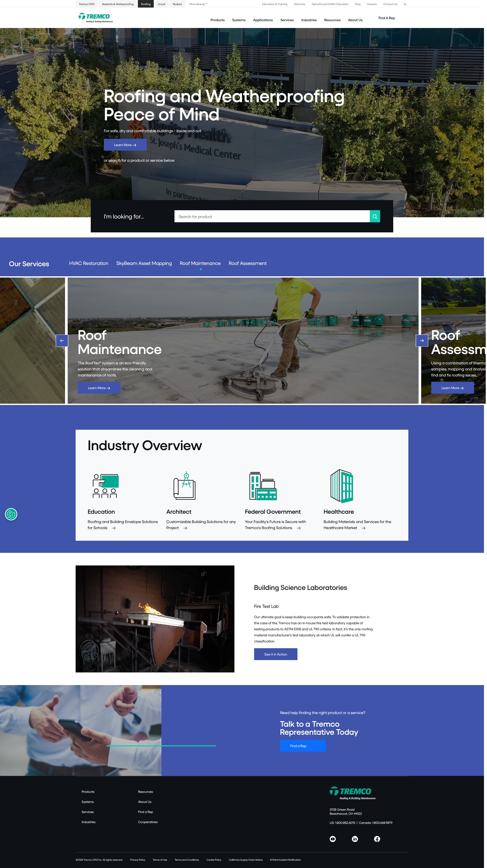Switch to Dryvit brand tab
This screenshot has height=868, width=487.
point(162,4)
